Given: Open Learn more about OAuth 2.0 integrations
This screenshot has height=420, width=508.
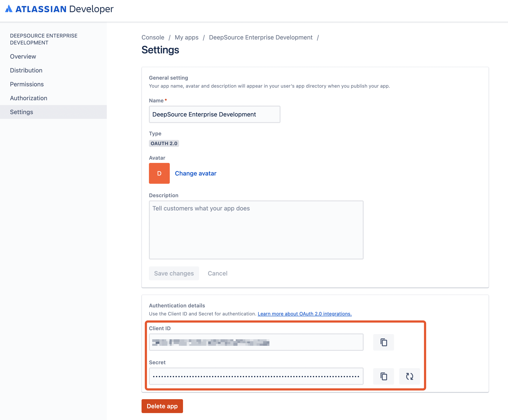Looking at the screenshot, I should pyautogui.click(x=305, y=314).
